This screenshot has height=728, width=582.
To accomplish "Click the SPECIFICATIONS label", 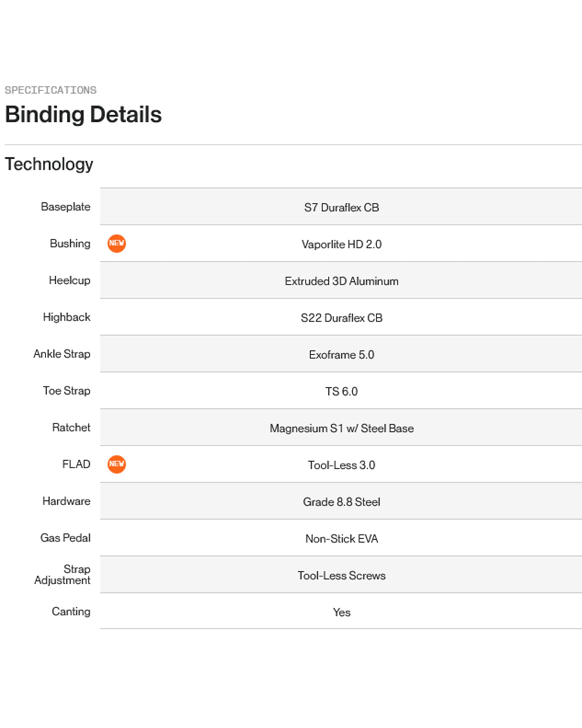I will pos(51,90).
